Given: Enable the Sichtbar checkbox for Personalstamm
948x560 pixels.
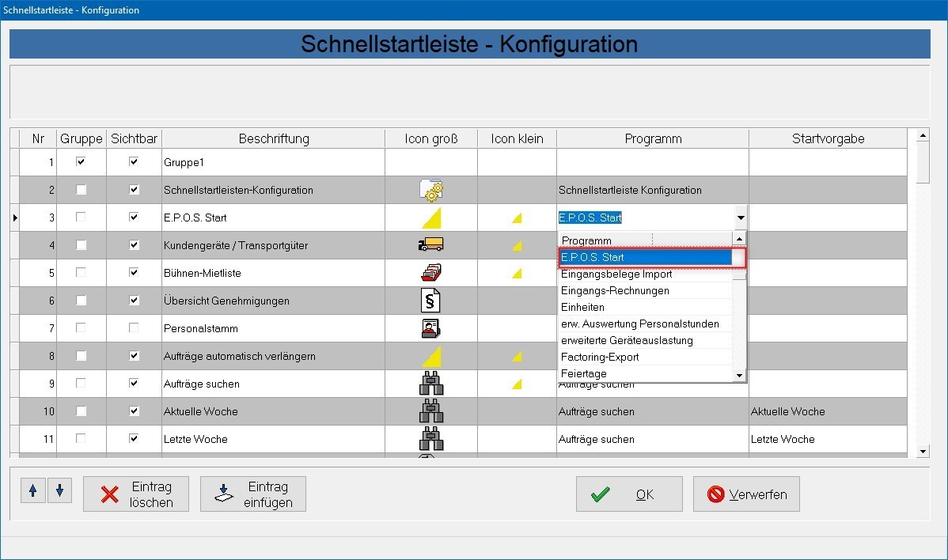Looking at the screenshot, I should click(x=134, y=328).
